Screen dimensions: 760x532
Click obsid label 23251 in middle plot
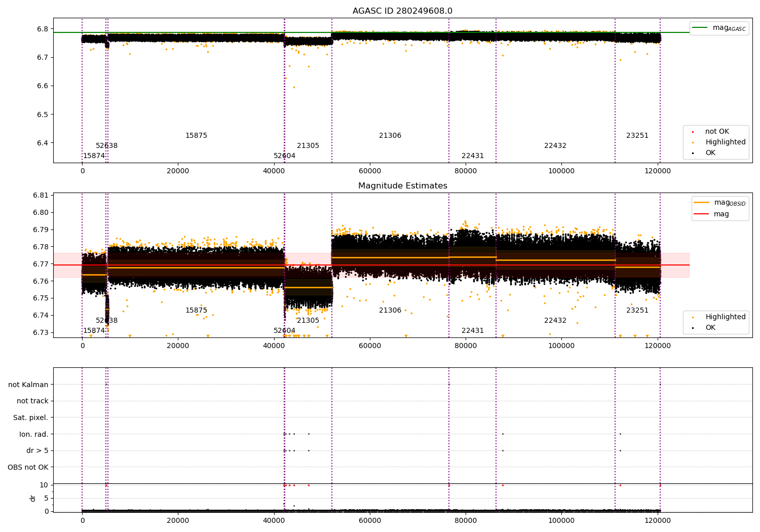[637, 311]
